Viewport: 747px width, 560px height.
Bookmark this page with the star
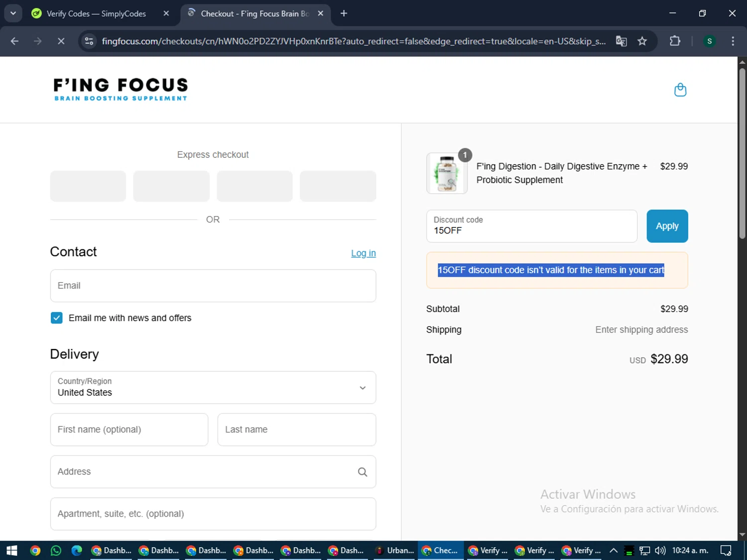click(642, 41)
